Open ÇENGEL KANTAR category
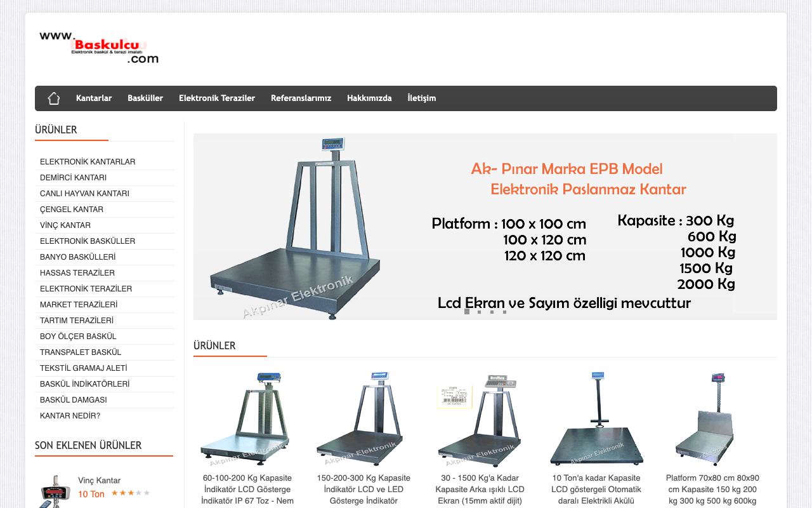The width and height of the screenshot is (812, 508). point(72,210)
